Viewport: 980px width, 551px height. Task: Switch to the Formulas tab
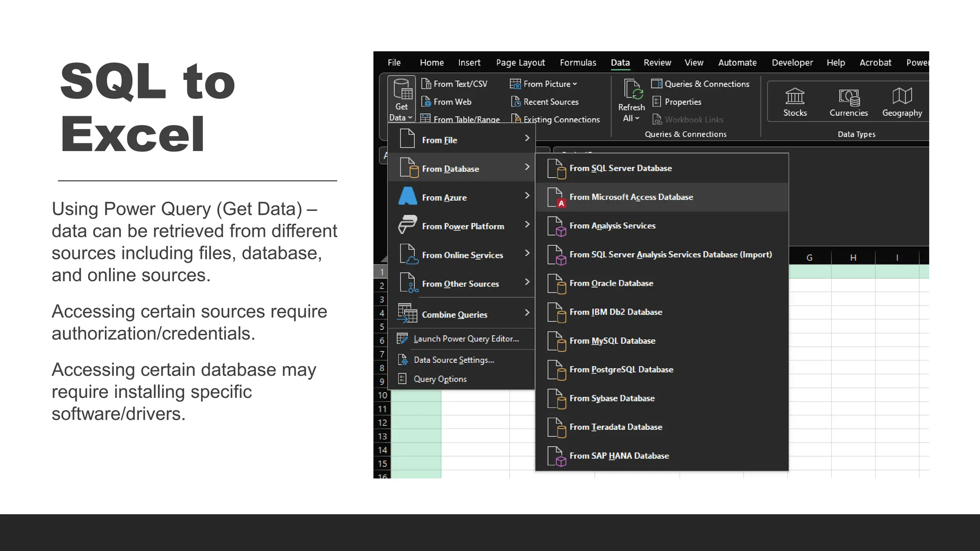(x=578, y=63)
